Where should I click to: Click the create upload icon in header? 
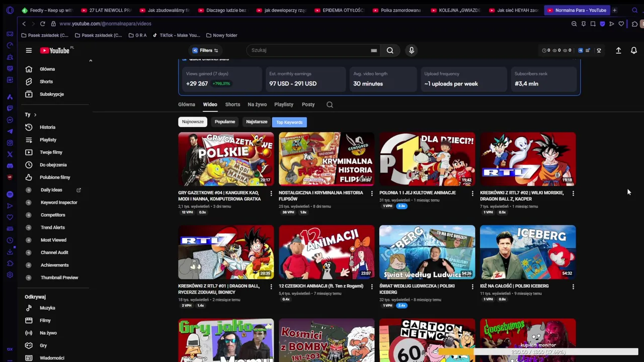[x=618, y=50]
